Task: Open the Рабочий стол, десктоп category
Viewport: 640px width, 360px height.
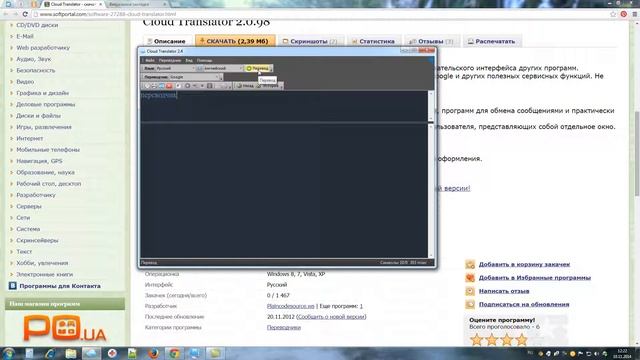Action: 49,184
